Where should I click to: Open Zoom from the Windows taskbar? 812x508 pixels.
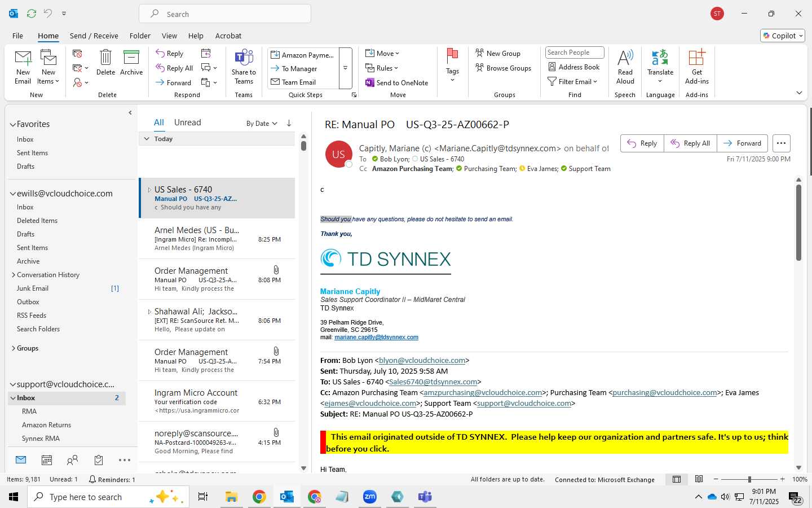tap(370, 497)
